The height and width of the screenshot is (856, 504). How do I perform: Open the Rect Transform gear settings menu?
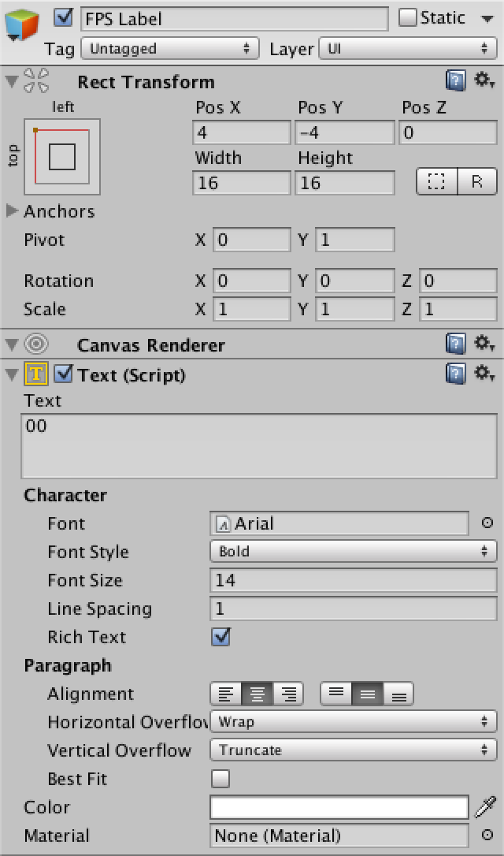(484, 80)
